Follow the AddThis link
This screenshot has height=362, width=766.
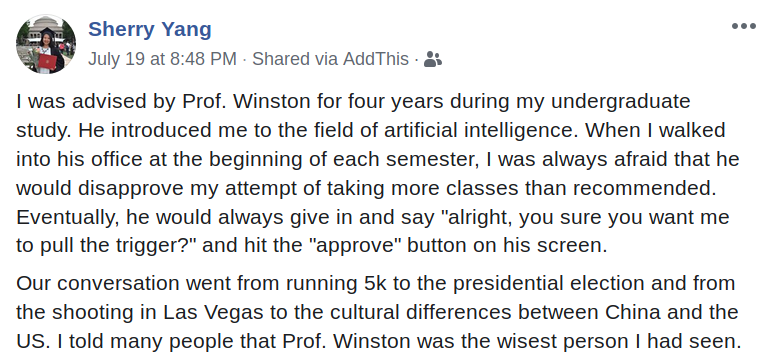[375, 59]
